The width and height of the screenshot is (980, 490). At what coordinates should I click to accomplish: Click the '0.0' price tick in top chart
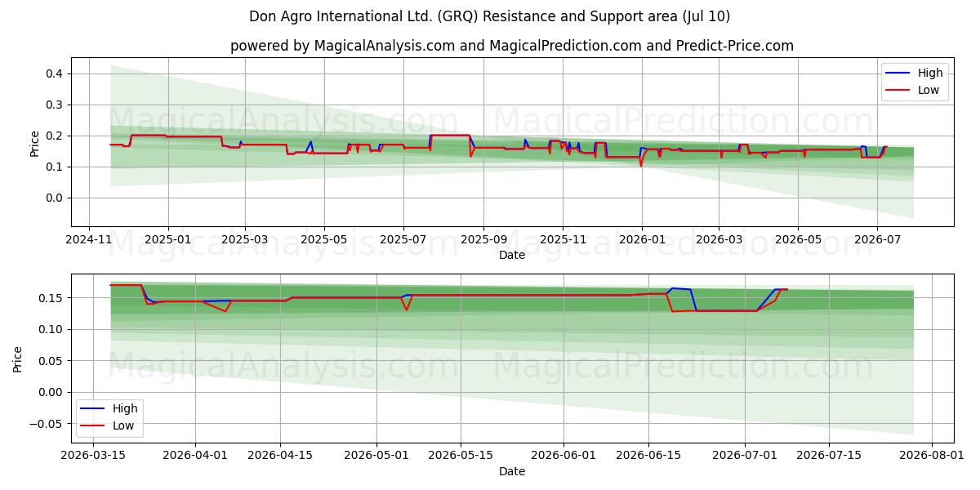pyautogui.click(x=55, y=198)
